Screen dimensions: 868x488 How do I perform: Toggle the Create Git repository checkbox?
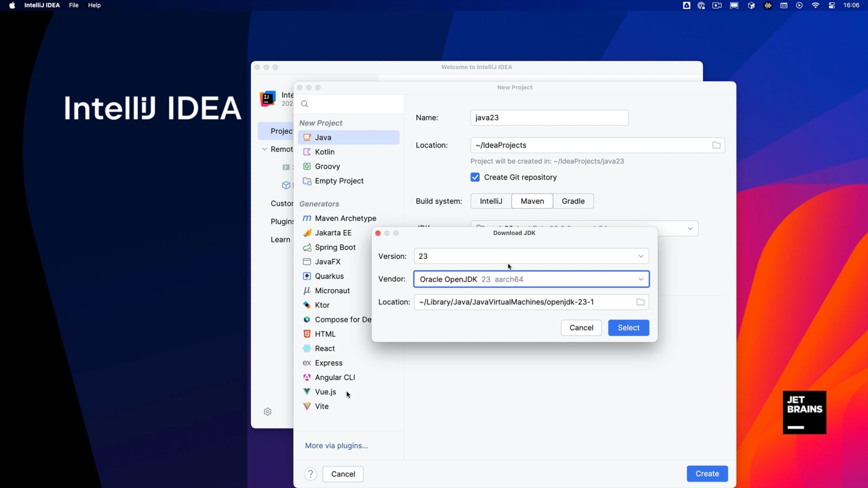point(475,177)
